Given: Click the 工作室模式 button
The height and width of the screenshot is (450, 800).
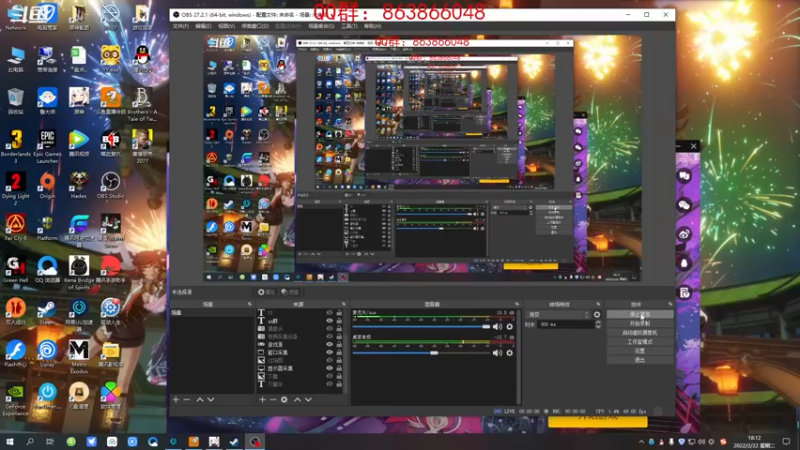Looking at the screenshot, I should 640,342.
